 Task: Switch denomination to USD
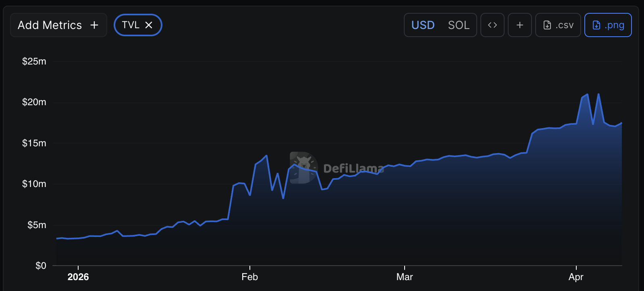[423, 25]
